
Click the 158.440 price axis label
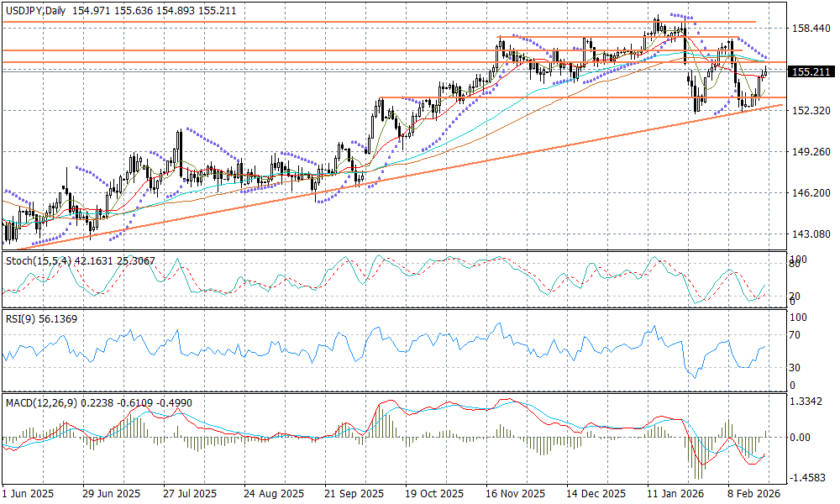(x=811, y=29)
